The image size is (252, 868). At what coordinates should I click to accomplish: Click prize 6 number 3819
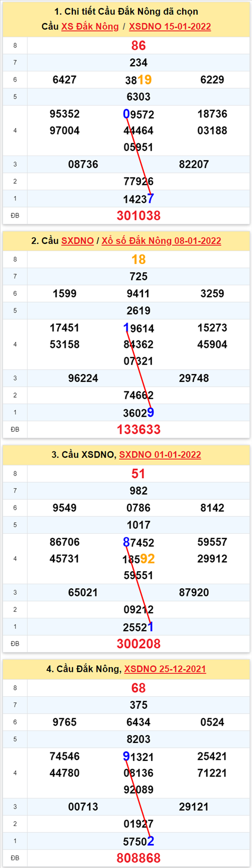point(139,80)
